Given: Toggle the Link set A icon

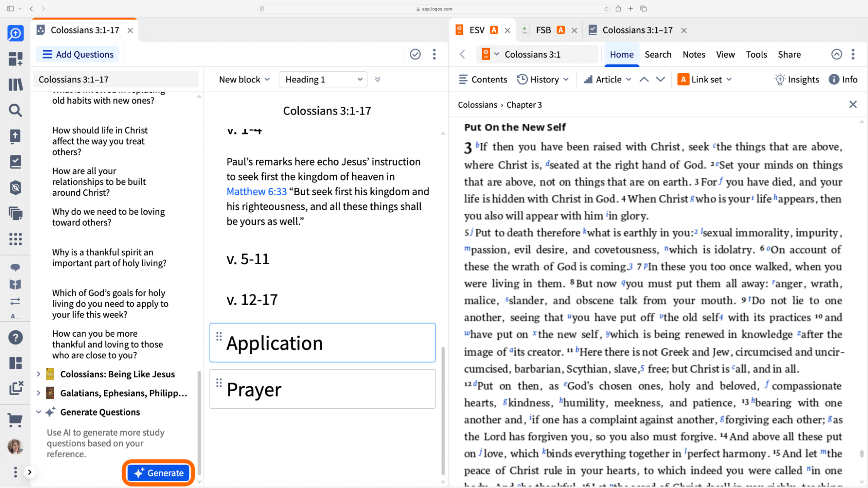Looking at the screenshot, I should pos(683,79).
